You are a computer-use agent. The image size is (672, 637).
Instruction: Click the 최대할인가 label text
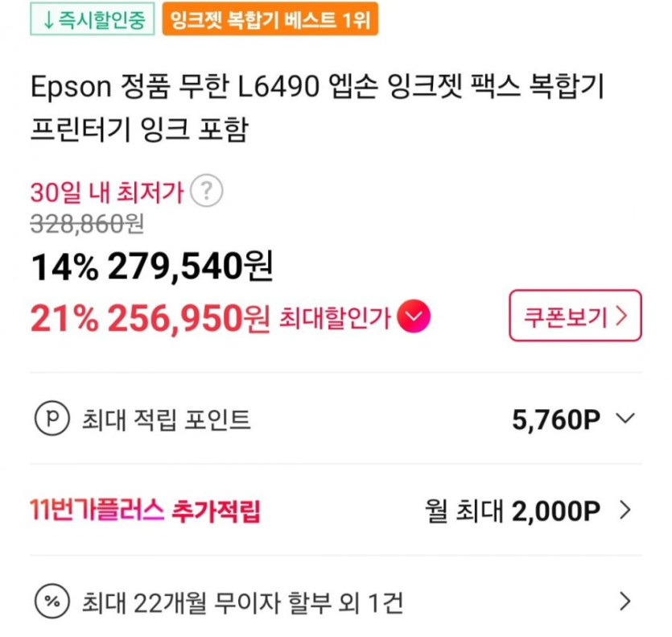[334, 319]
